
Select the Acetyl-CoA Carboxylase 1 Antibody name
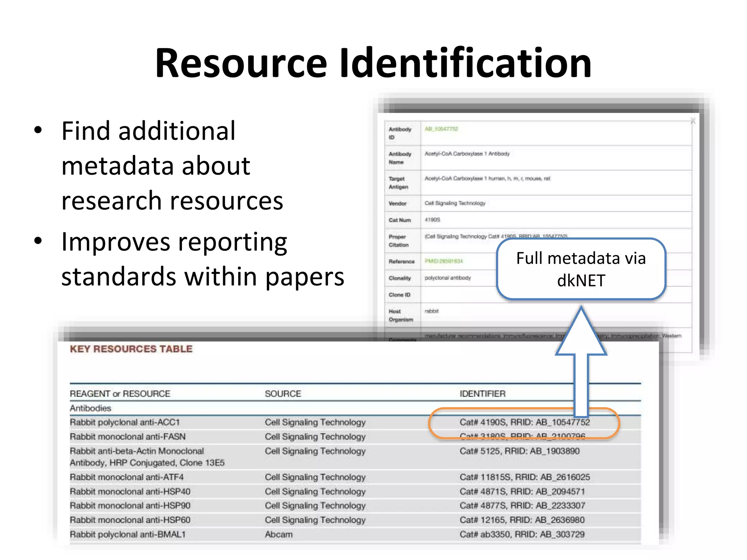point(467,153)
